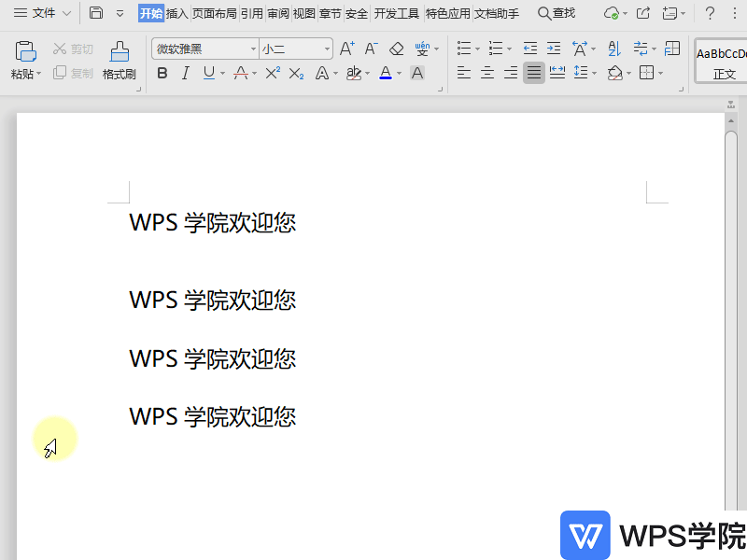Click the cloud sync icon
This screenshot has height=560, width=747.
pos(612,13)
